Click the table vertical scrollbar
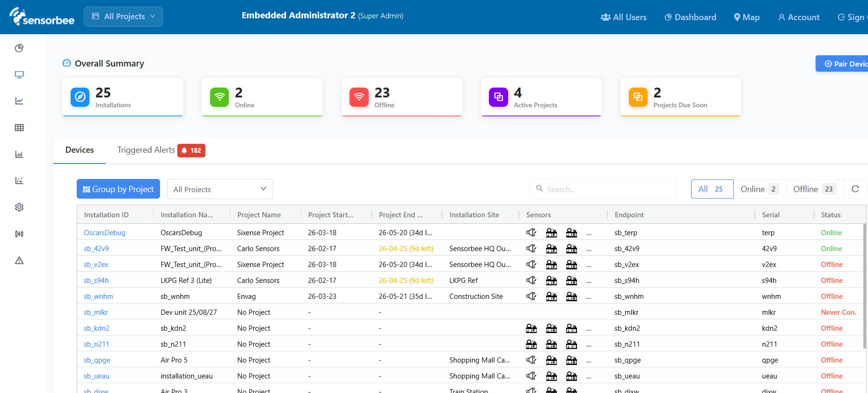This screenshot has height=393, width=868. pyautogui.click(x=865, y=286)
